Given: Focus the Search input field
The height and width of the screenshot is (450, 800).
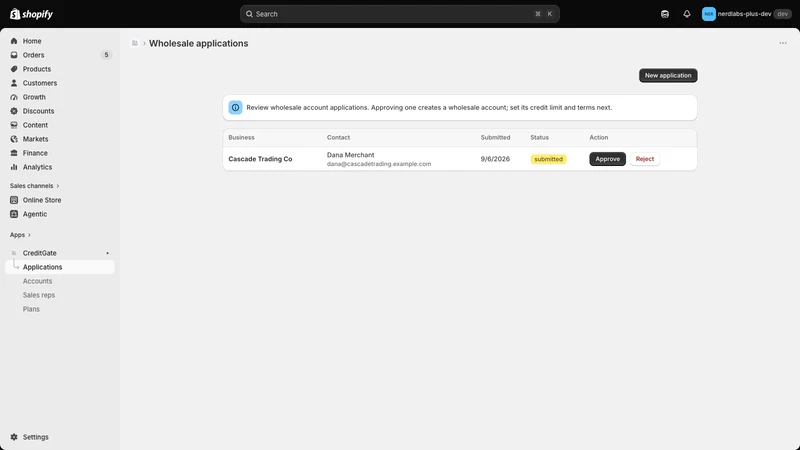Looking at the screenshot, I should click(x=399, y=14).
